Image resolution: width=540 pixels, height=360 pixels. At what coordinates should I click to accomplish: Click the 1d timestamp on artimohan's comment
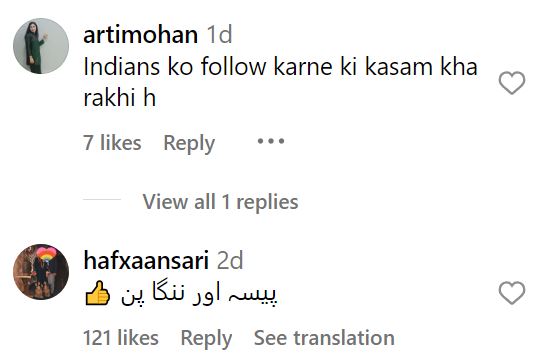coord(219,34)
